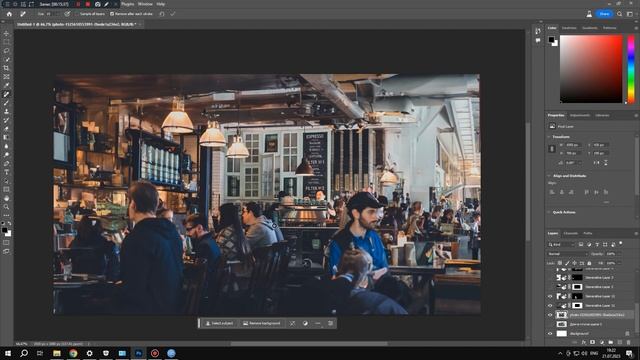Switch to the Adjustments tab
Viewport: 640px width, 360px height.
coord(580,116)
